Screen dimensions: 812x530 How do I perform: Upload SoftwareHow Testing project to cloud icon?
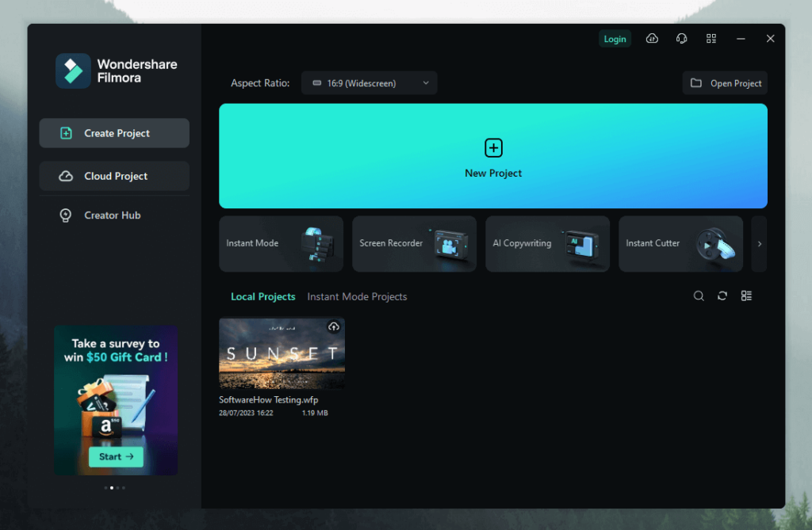coord(334,326)
